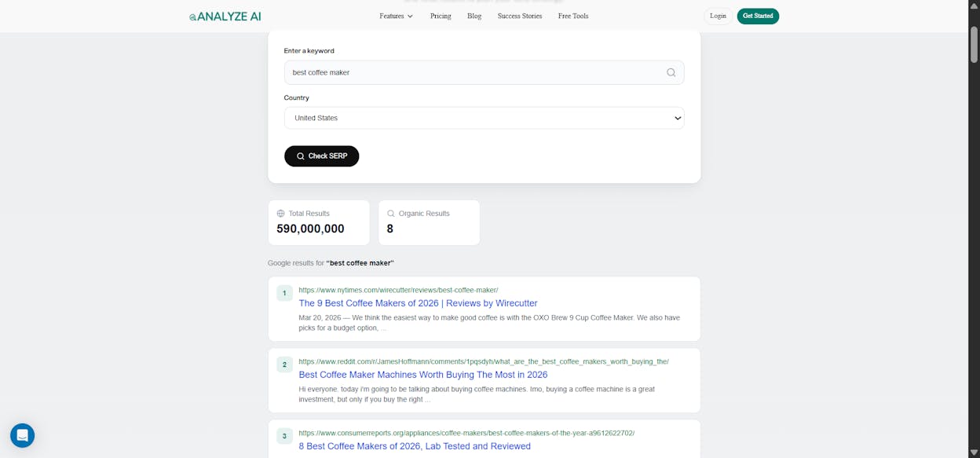The height and width of the screenshot is (458, 980).
Task: Click the reddit.com JamesHoffmann URL
Action: click(x=484, y=361)
